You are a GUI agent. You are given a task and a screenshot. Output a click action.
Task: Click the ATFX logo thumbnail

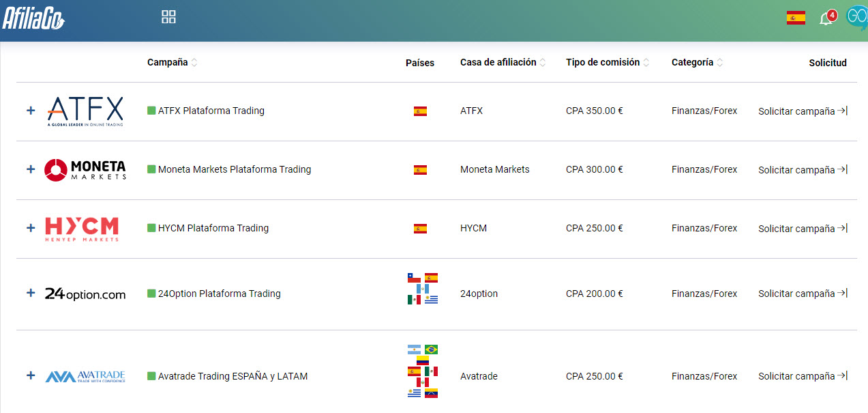point(85,111)
